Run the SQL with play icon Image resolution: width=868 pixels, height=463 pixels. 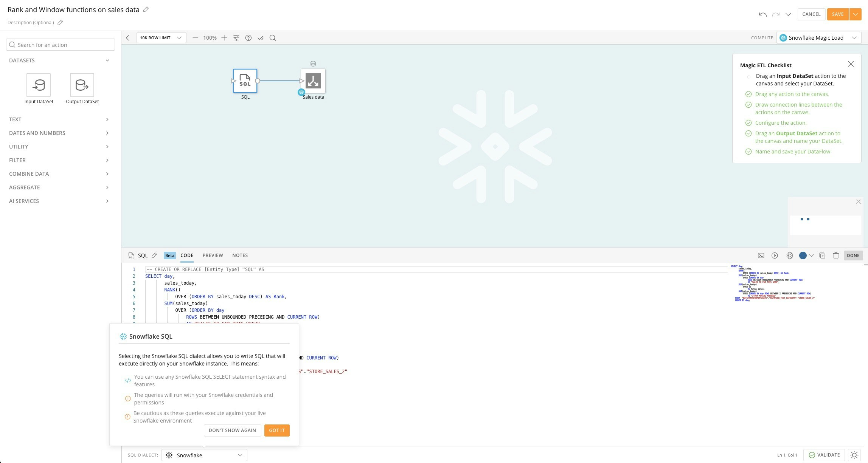pos(775,256)
